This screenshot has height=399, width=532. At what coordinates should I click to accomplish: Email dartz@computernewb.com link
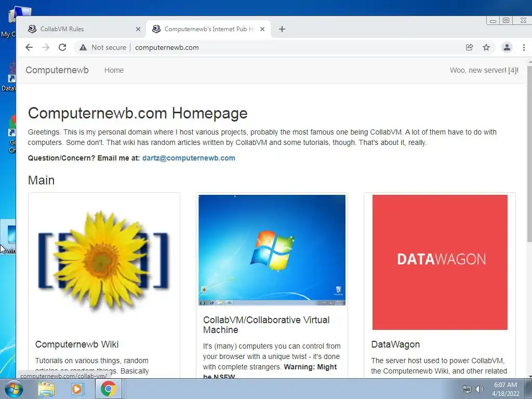pos(189,158)
